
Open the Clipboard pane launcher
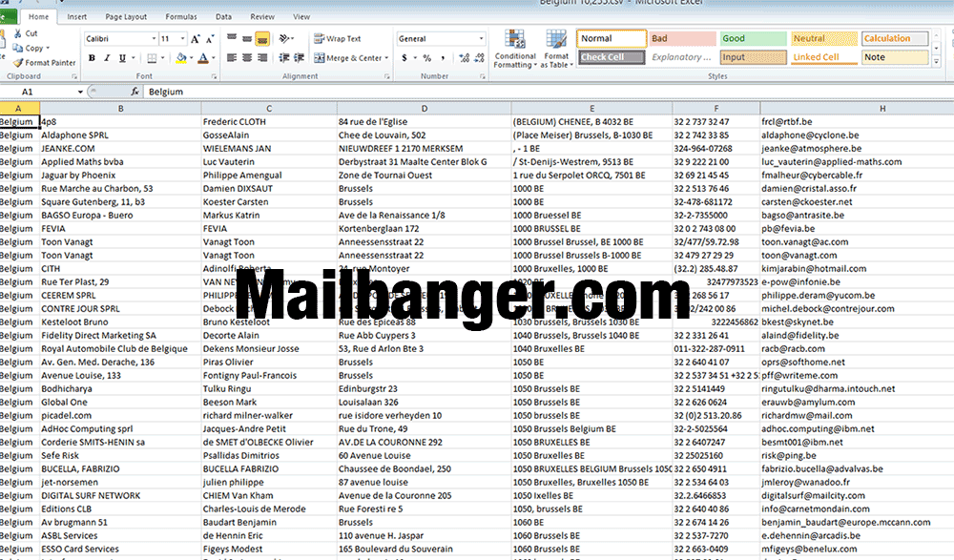[x=74, y=76]
